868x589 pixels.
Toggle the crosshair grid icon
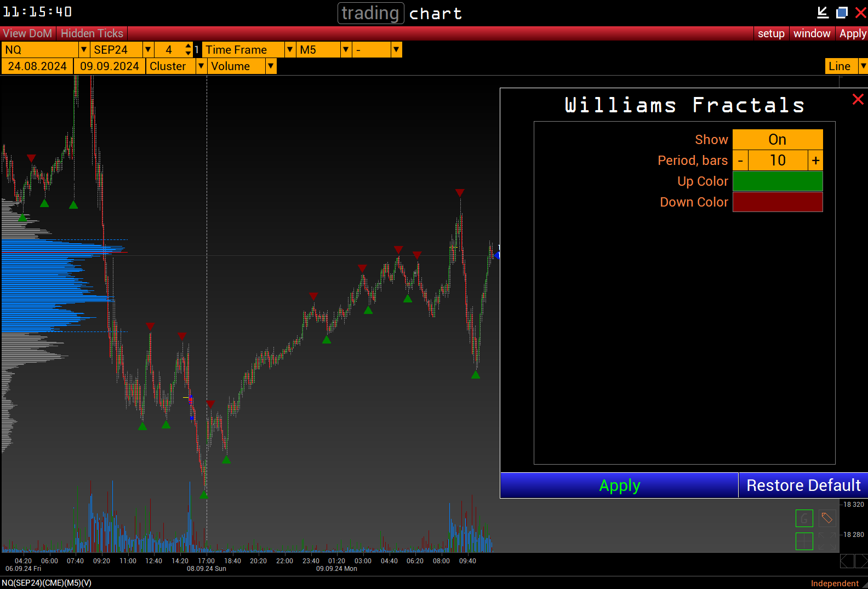804,541
